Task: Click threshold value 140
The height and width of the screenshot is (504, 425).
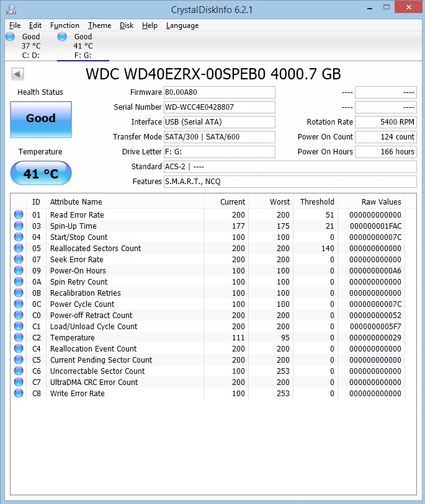Action: coord(328,248)
